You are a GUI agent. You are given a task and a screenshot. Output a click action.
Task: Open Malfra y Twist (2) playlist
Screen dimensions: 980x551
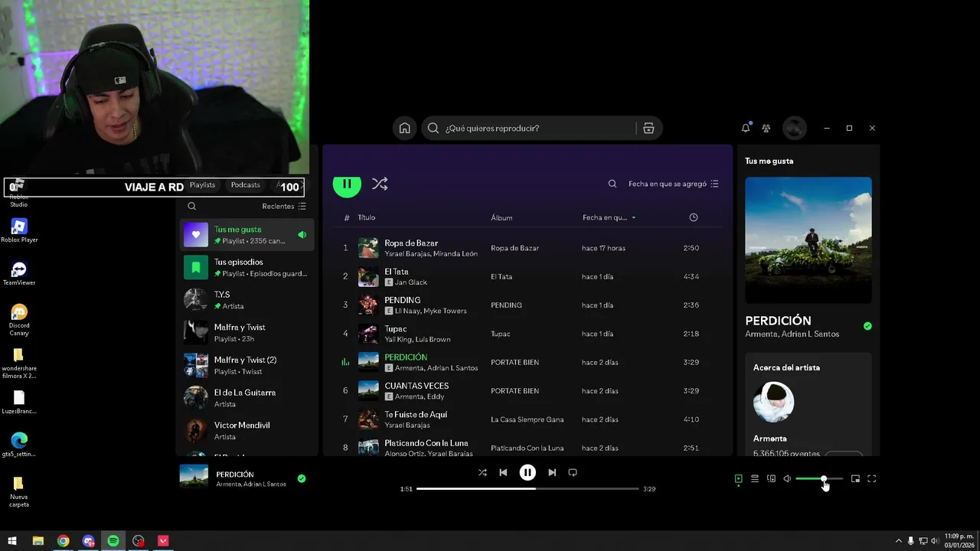[x=247, y=365]
